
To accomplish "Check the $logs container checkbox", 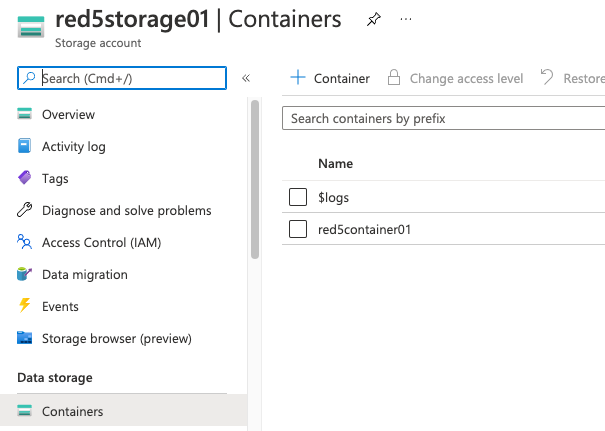I will [298, 197].
